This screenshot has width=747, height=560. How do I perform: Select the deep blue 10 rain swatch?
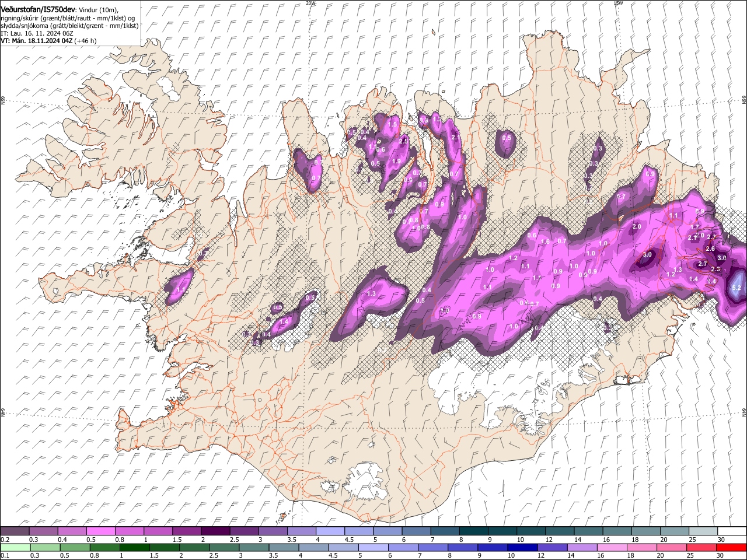tap(522, 547)
